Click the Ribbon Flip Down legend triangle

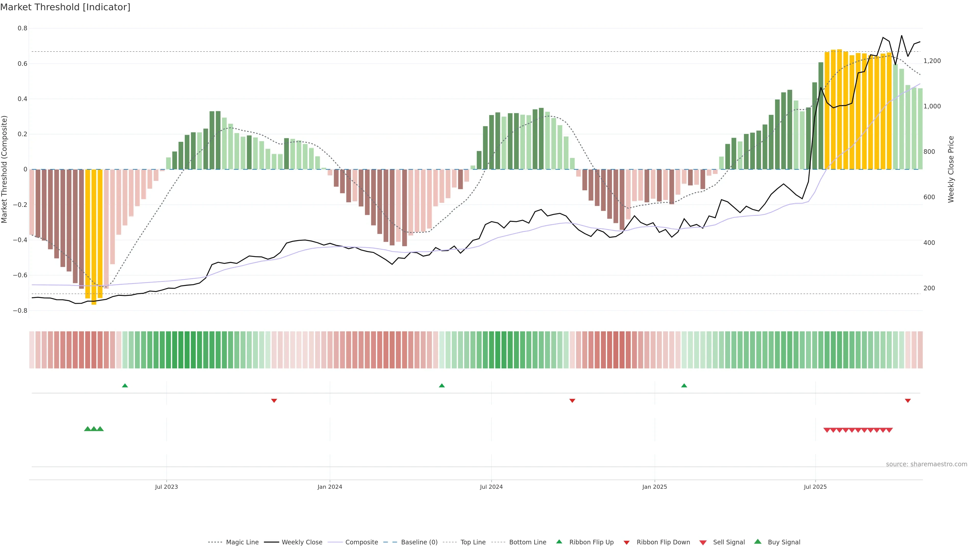pos(627,543)
